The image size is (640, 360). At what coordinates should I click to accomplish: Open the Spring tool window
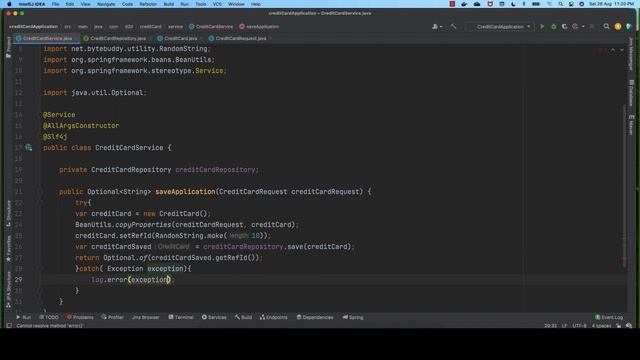(353, 317)
